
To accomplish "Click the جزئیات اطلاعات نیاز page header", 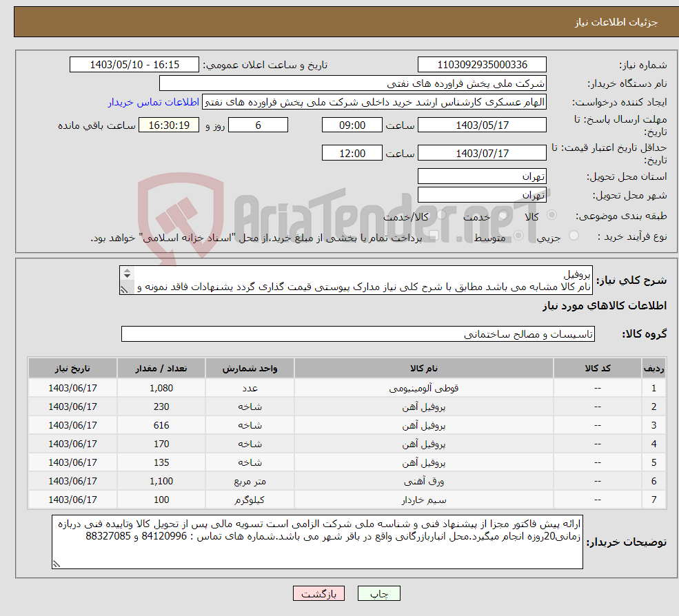I will (x=616, y=22).
